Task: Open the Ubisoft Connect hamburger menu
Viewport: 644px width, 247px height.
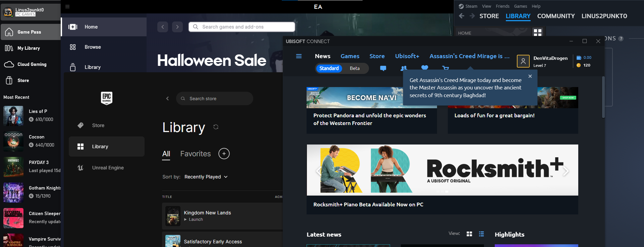Action: pyautogui.click(x=299, y=56)
